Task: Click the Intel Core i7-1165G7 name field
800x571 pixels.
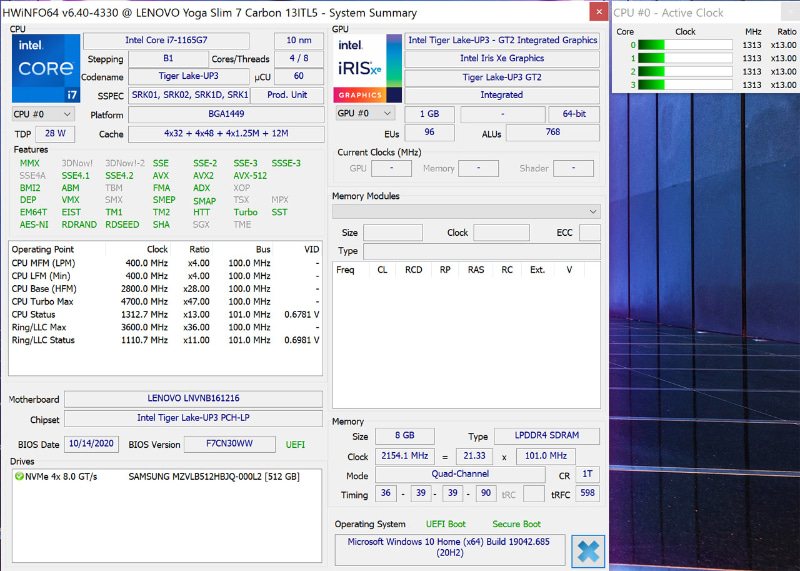Action: 166,40
